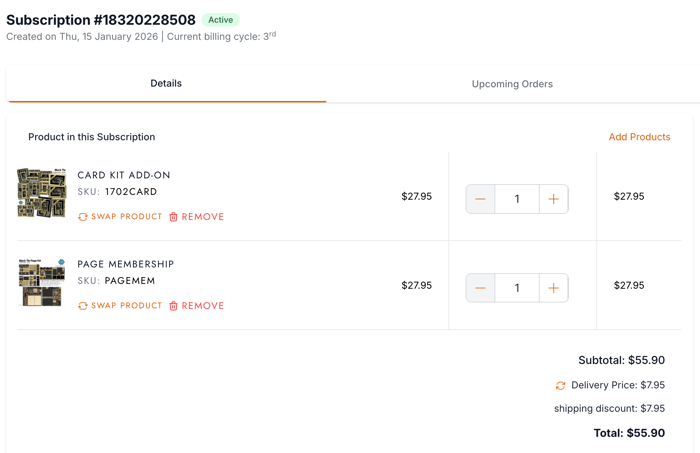Increase Card Kit Add-On quantity
The height and width of the screenshot is (453, 700).
point(553,199)
